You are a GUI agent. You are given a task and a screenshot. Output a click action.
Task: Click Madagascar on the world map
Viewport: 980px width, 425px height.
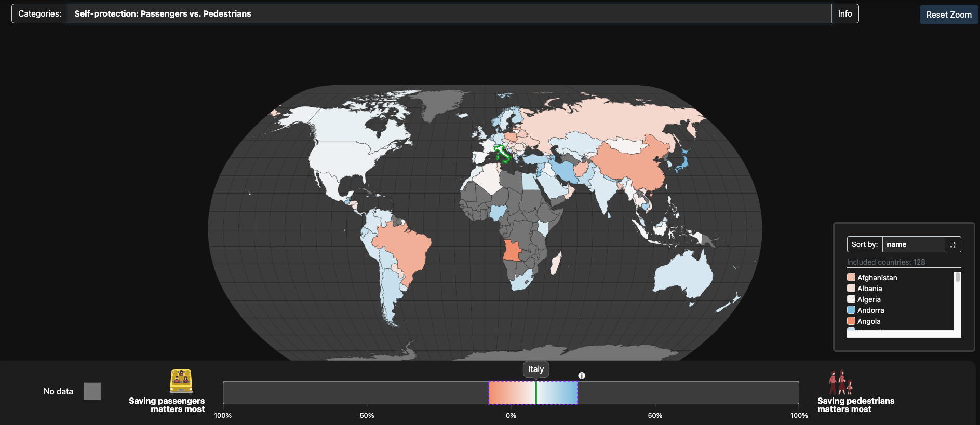pos(555,264)
